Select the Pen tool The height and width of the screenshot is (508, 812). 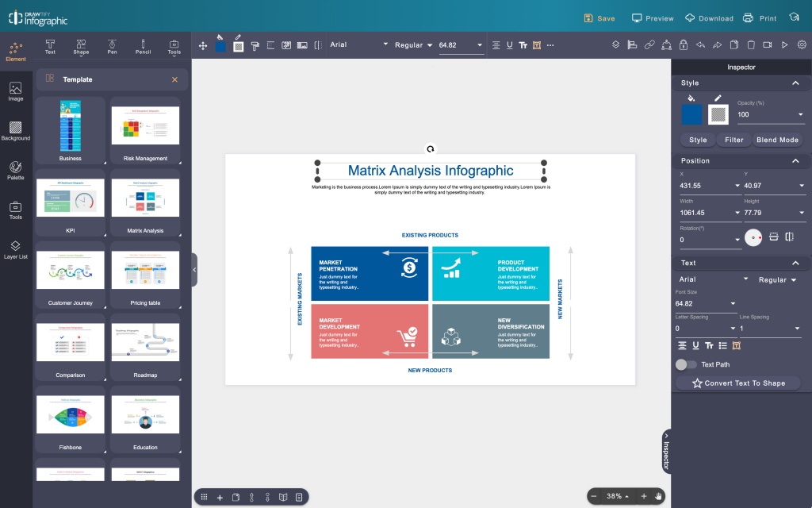coord(112,46)
